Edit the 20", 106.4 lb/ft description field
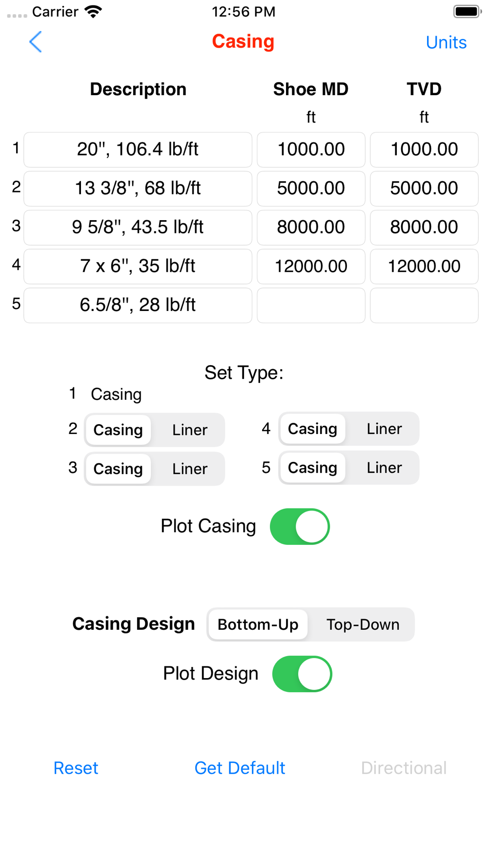The width and height of the screenshot is (488, 868). pos(138,149)
